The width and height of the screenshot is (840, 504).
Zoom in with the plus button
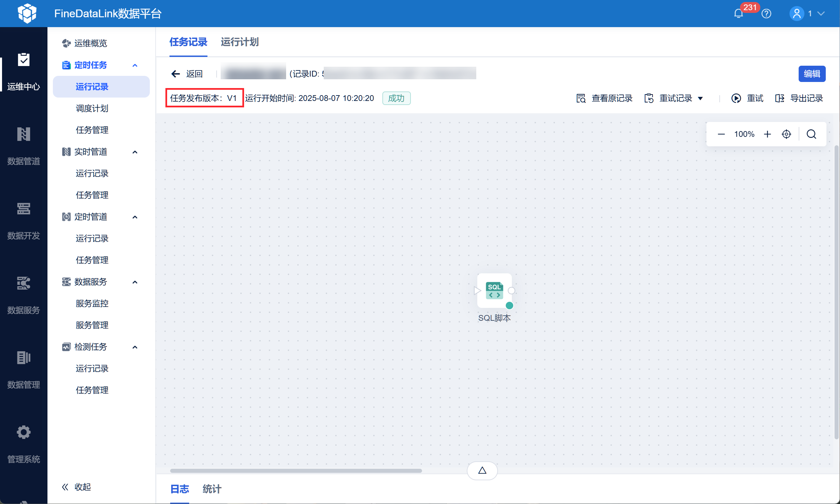[x=767, y=134]
